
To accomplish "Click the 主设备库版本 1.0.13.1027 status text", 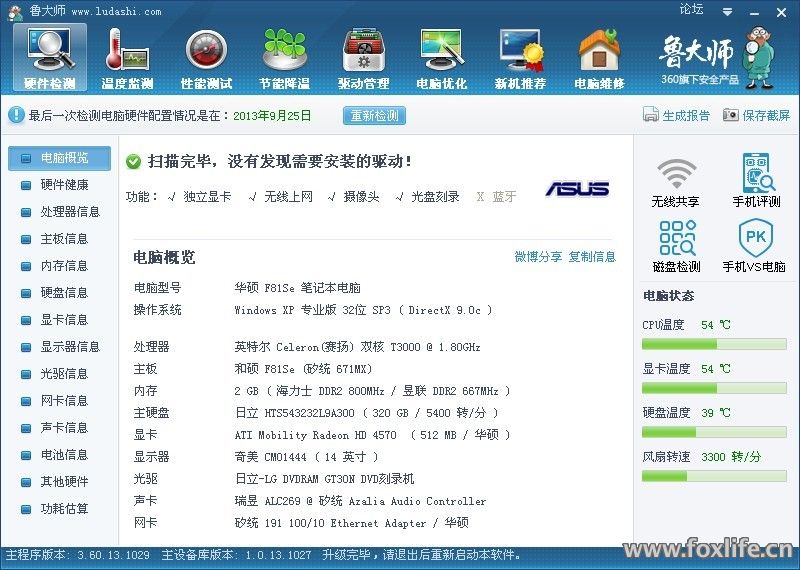I will 236,555.
